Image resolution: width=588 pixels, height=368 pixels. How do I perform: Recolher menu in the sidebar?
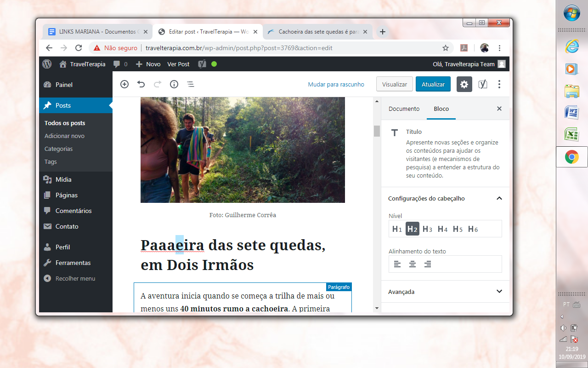(x=75, y=278)
